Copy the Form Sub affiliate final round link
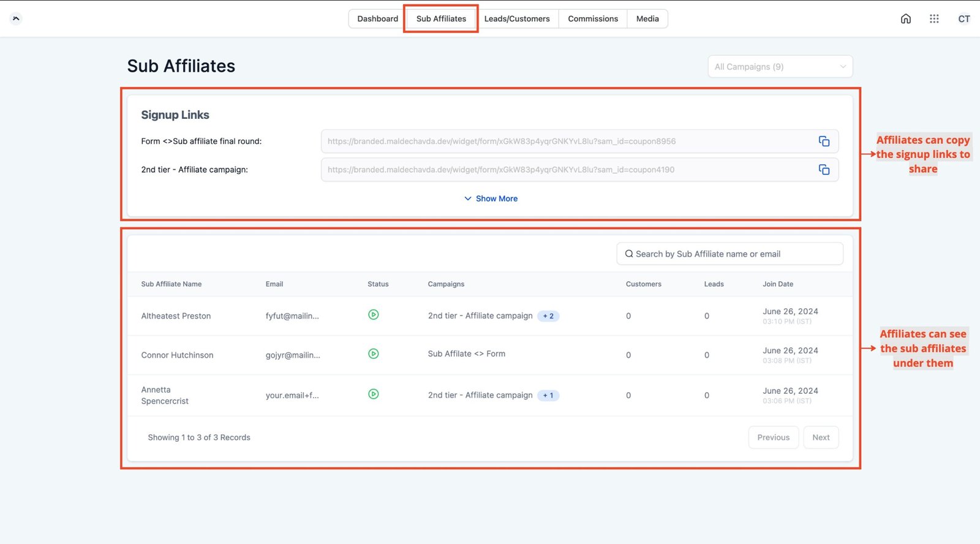 (x=824, y=142)
